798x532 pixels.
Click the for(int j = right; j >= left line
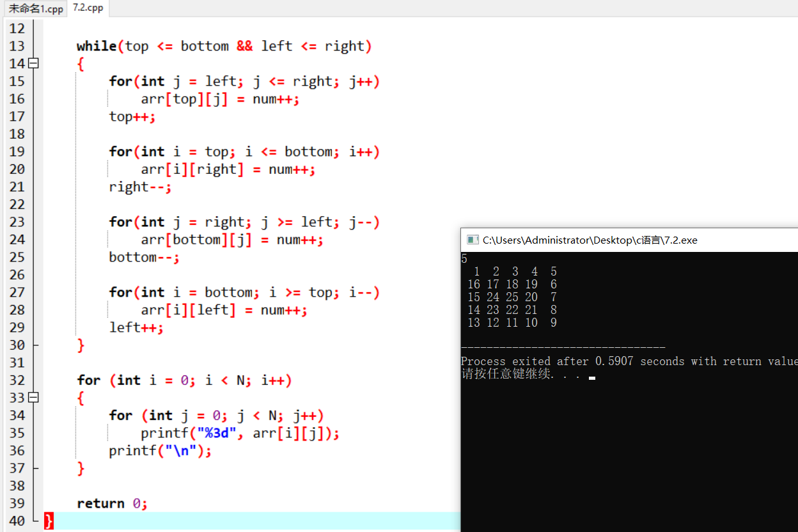244,222
